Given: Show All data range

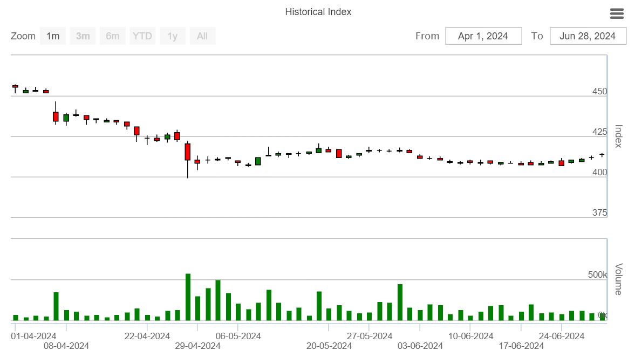Looking at the screenshot, I should point(202,36).
